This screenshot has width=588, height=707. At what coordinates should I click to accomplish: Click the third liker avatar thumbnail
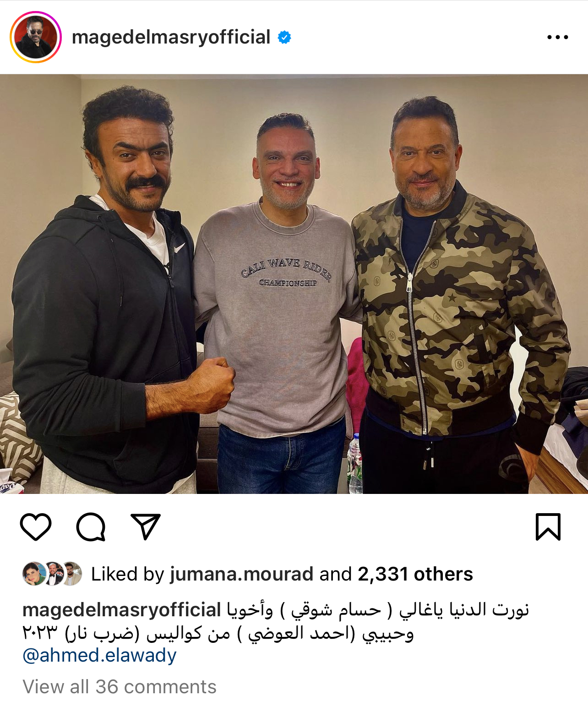[x=71, y=574]
